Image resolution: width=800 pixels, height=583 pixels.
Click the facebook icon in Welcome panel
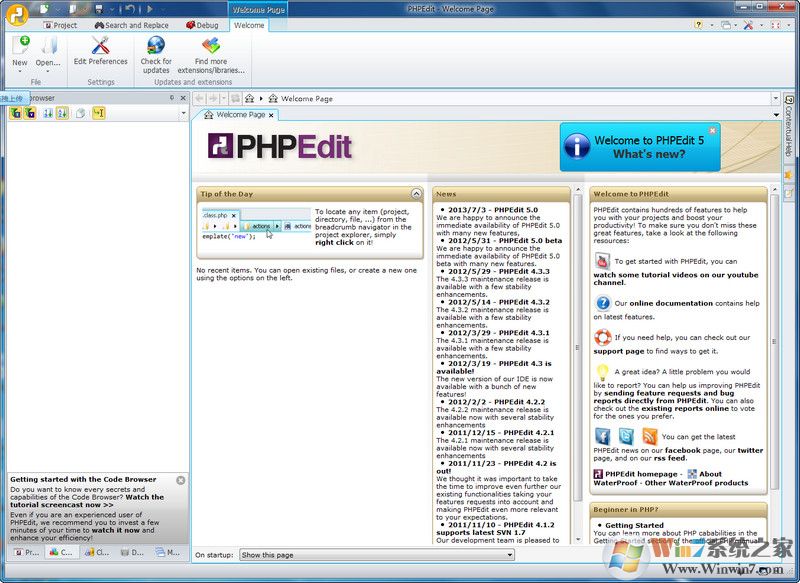click(602, 436)
